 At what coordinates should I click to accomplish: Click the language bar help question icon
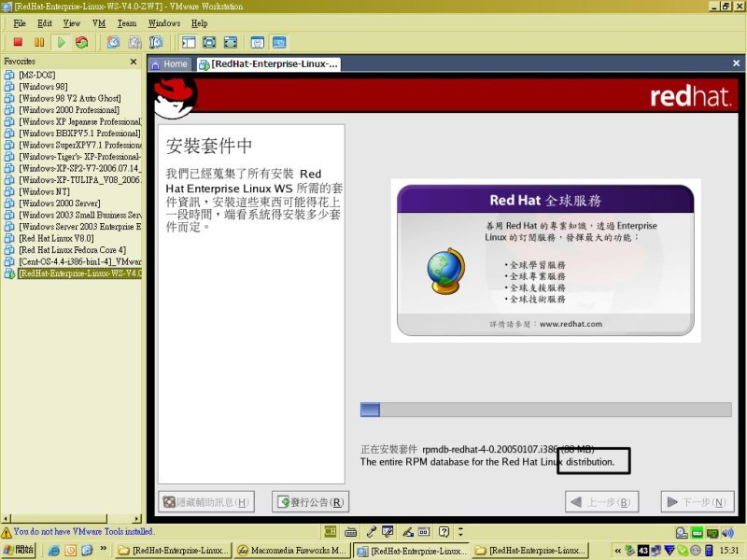pyautogui.click(x=444, y=531)
